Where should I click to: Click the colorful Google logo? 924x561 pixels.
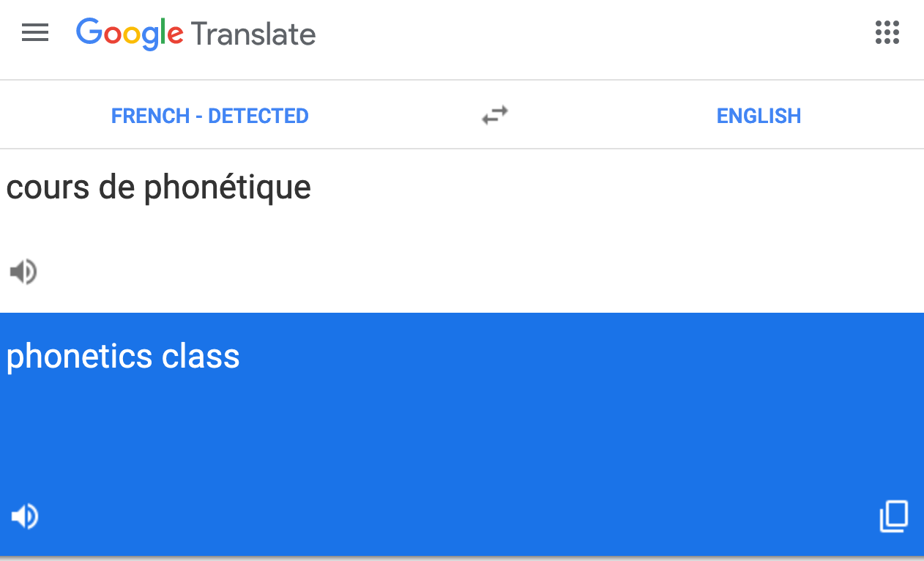point(130,34)
